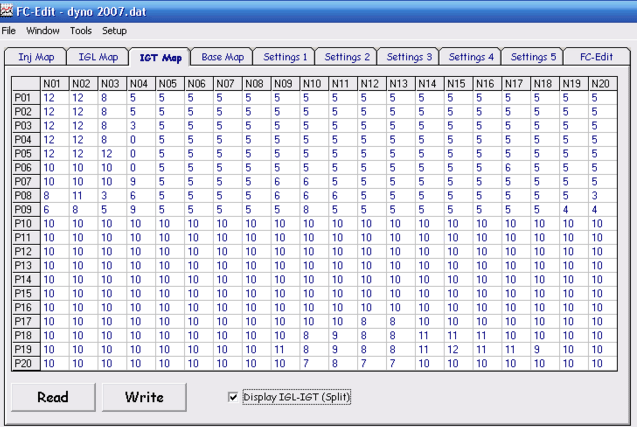
Task: Open the Window menu
Action: click(x=43, y=31)
